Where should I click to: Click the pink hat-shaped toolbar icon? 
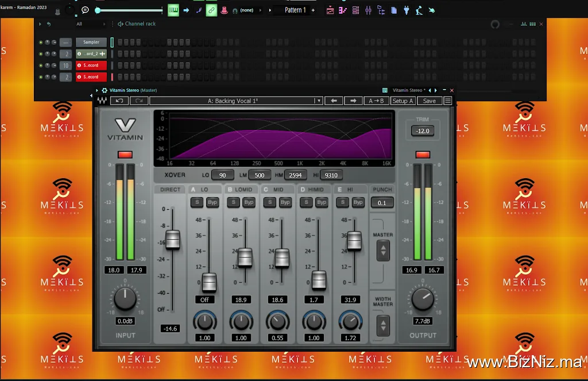click(225, 10)
